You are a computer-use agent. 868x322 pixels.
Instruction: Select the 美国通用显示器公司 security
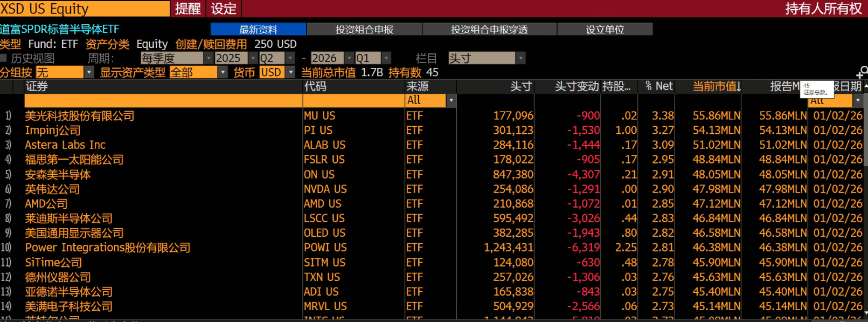point(74,233)
